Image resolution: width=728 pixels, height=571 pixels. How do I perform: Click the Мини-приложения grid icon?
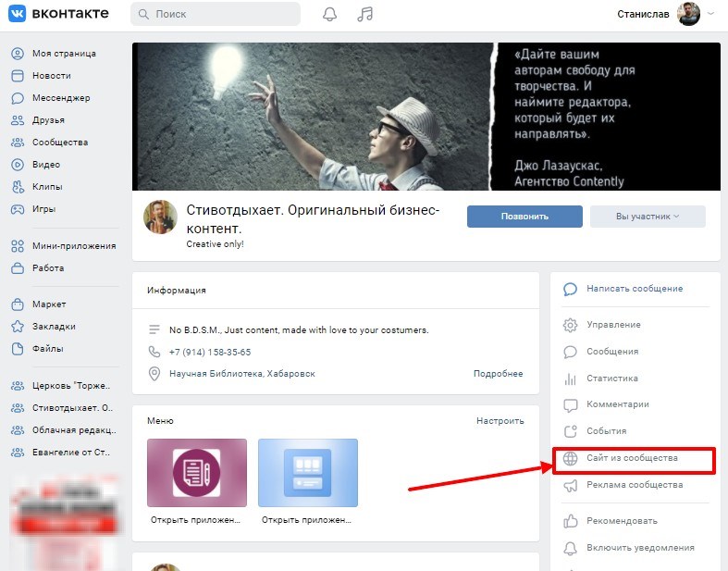(18, 246)
